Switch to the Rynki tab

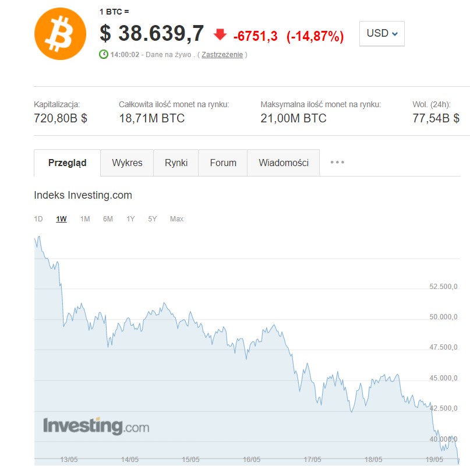coord(176,163)
